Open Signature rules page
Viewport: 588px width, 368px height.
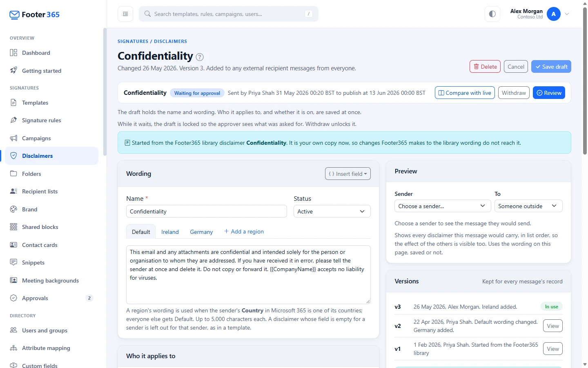[x=51, y=120]
